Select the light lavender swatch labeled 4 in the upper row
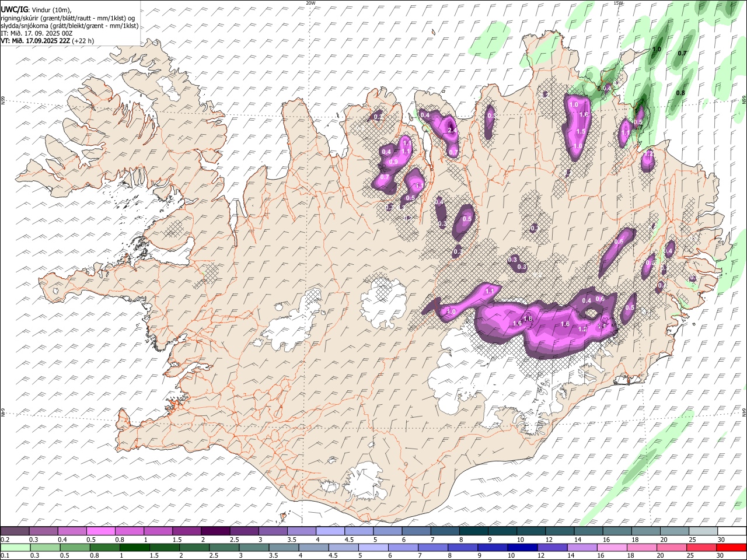This screenshot has width=747, height=560. pos(330,531)
